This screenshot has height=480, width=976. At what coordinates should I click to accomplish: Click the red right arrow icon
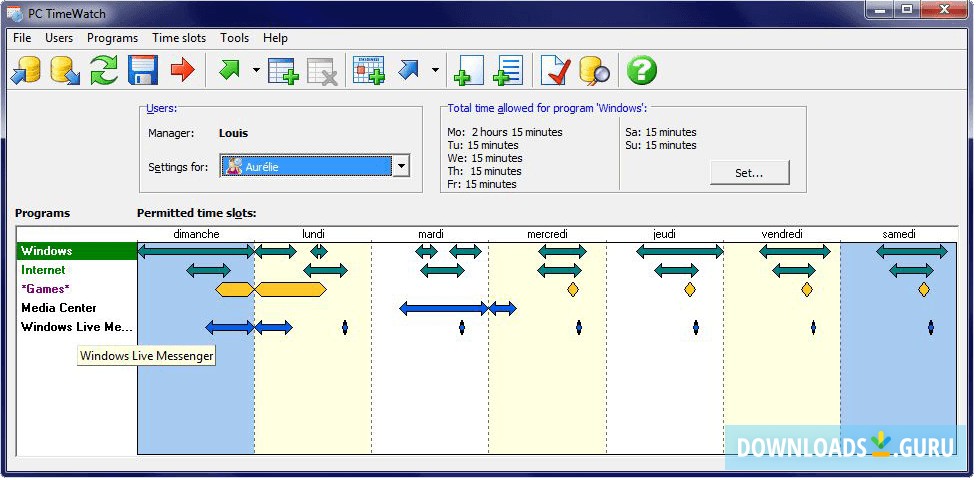182,70
